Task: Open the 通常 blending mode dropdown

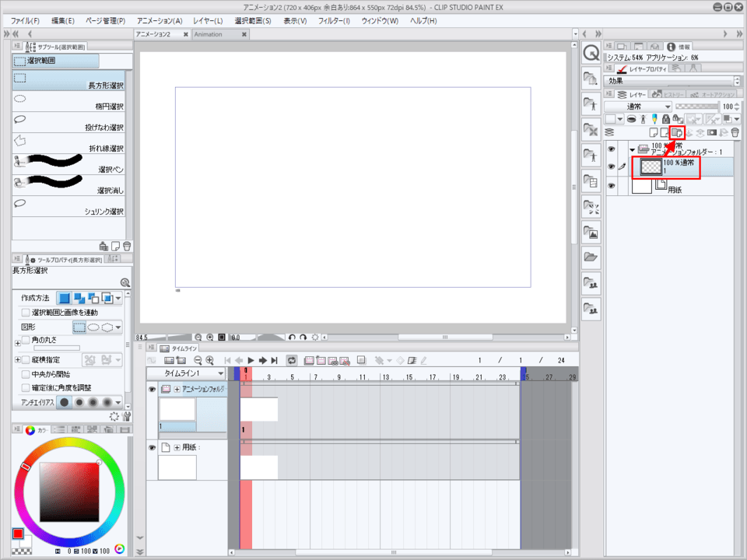Action: pyautogui.click(x=638, y=107)
